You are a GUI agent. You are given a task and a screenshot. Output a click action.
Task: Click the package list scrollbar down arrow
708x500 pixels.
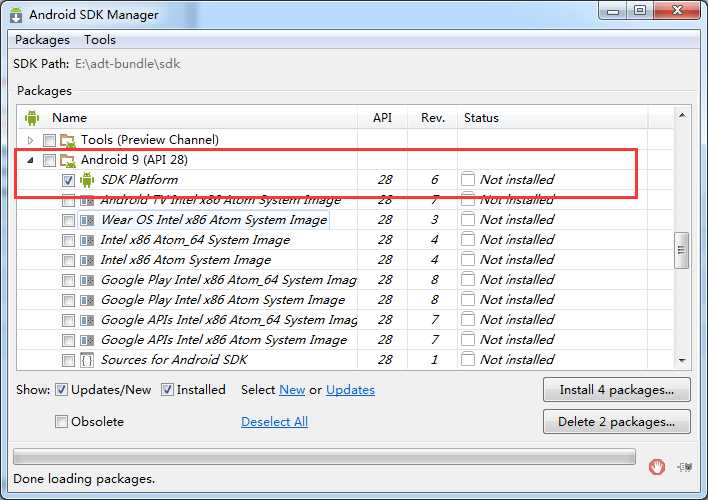coord(682,360)
